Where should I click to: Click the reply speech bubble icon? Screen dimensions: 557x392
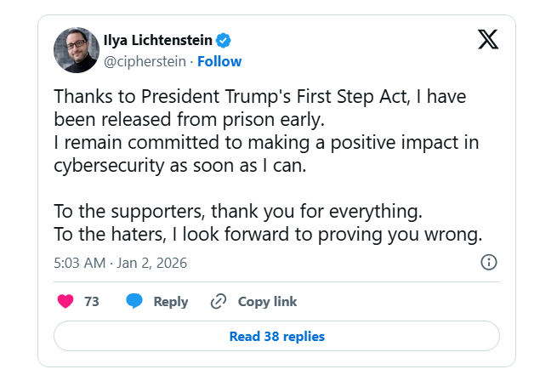[134, 301]
